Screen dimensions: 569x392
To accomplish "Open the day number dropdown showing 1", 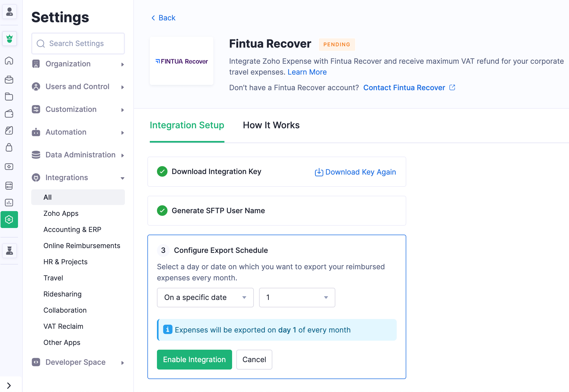I will coord(297,298).
